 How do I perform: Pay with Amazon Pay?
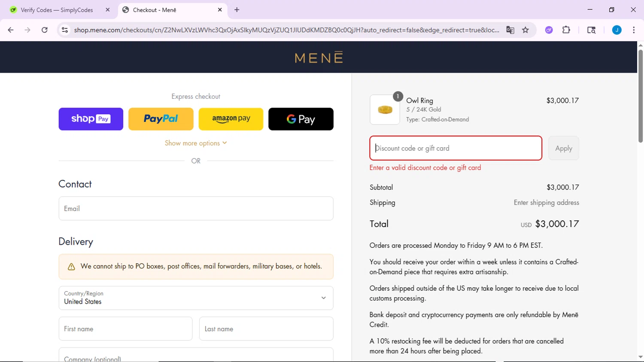coord(231,119)
